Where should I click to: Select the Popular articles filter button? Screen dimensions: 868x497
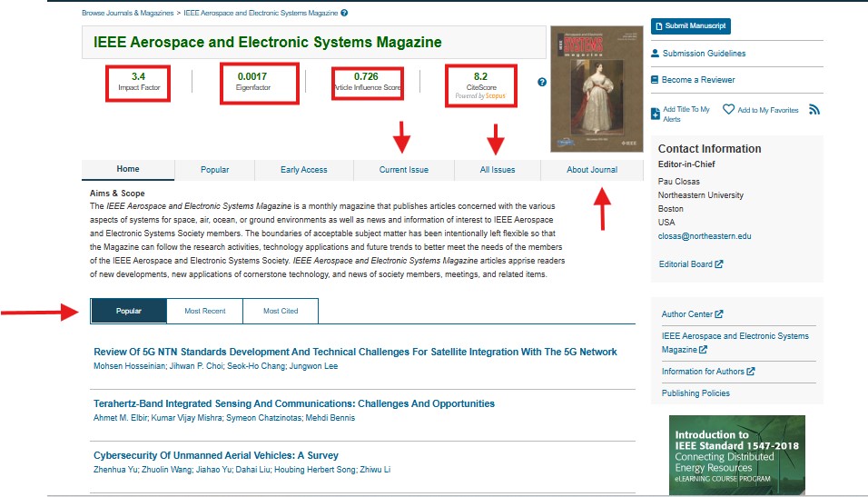coord(128,311)
